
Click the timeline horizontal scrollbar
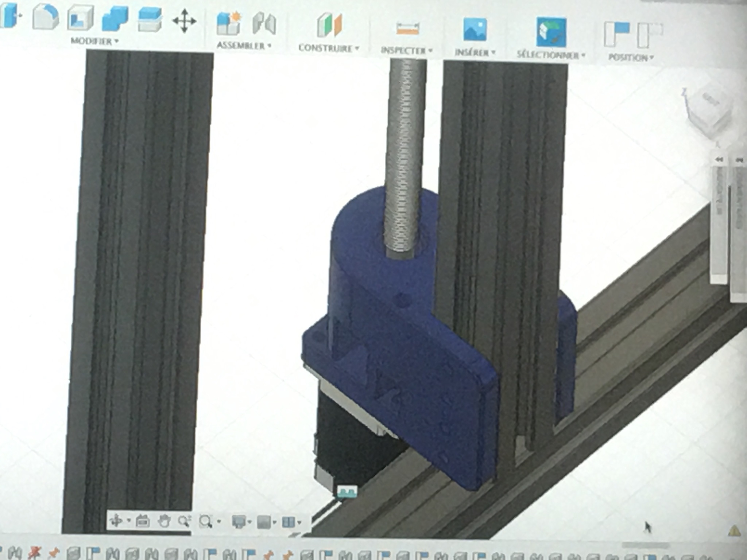coord(645,546)
